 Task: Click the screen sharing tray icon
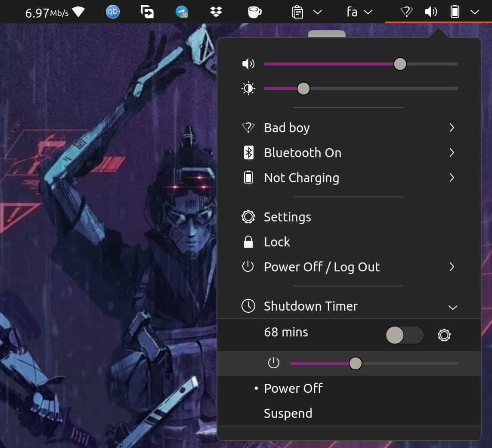pos(147,12)
